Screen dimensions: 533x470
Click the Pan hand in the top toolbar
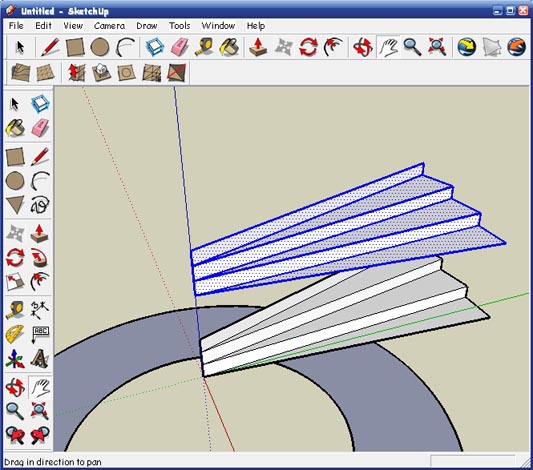coord(388,47)
